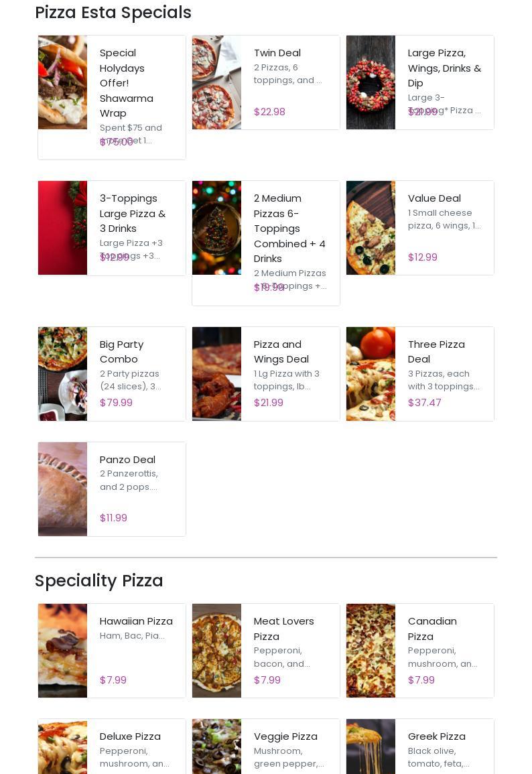Open the 3-Toppings Large Pizza & 3 Drinks deal

tap(133, 213)
